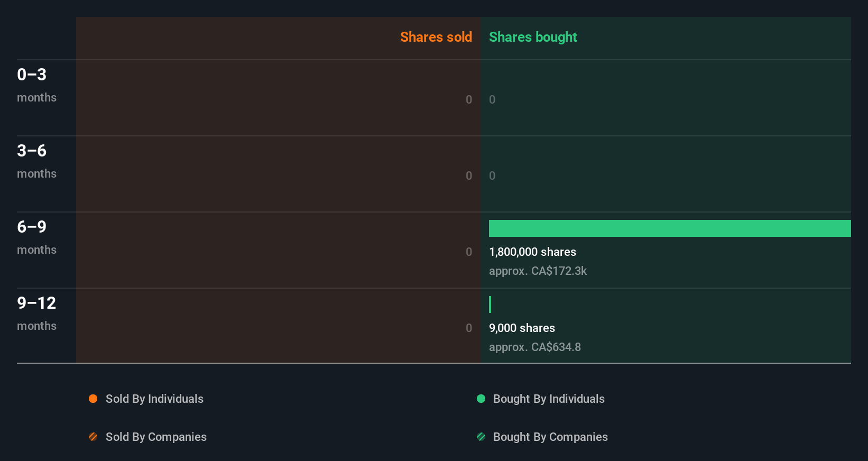
Task: Select the 9,000 shares value
Action: pos(522,328)
